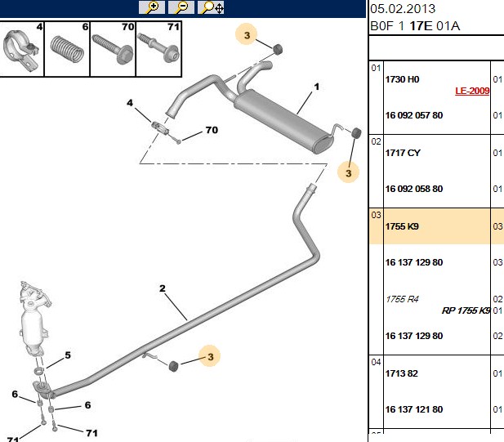
Task: Open the stud bolt thumbnail labeled 71
Action: pyautogui.click(x=158, y=49)
